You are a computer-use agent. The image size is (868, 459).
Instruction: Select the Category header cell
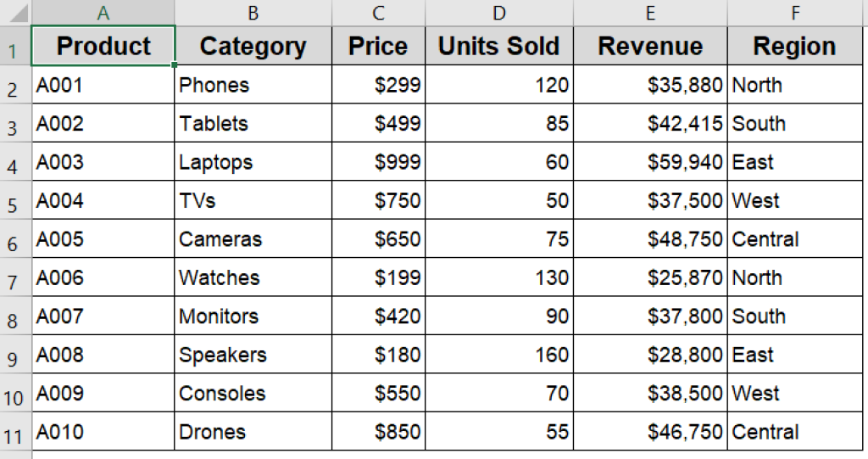[x=253, y=47]
